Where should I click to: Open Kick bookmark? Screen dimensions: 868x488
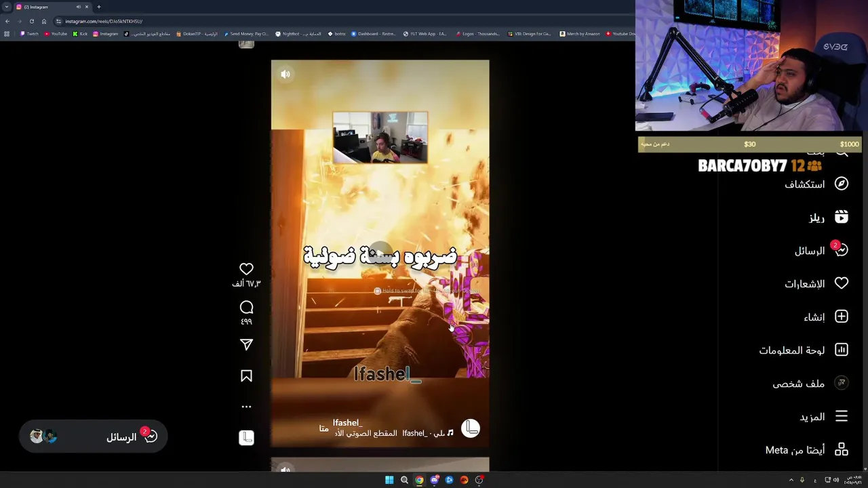point(81,34)
